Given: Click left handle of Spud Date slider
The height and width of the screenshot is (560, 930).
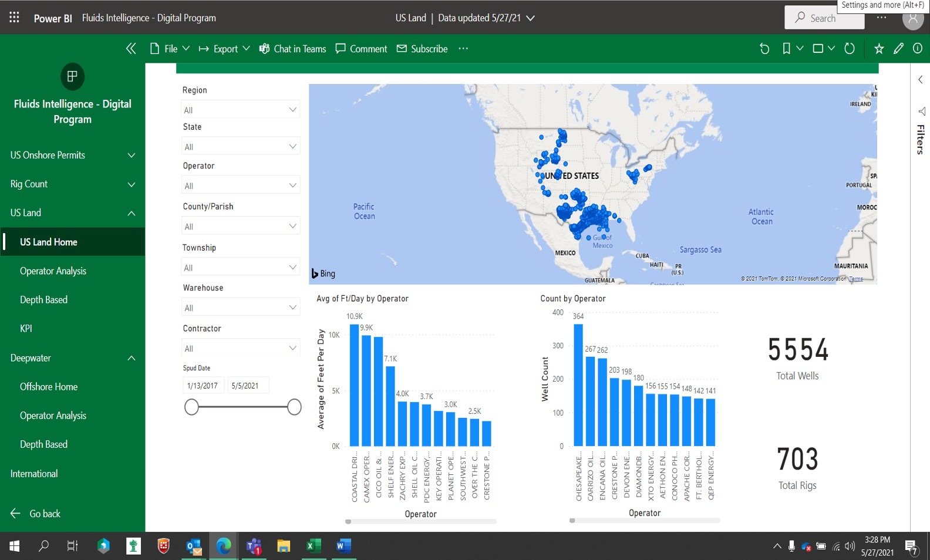Looking at the screenshot, I should click(191, 407).
